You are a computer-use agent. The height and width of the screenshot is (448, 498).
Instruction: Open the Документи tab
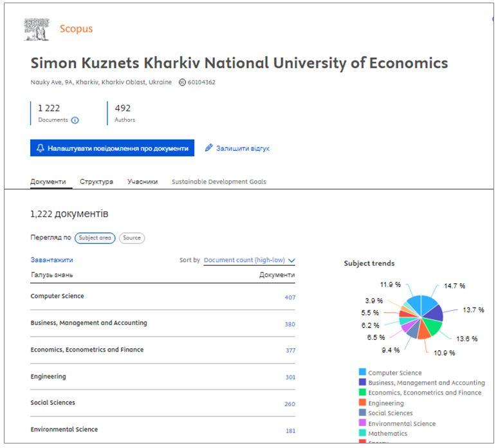pyautogui.click(x=48, y=182)
